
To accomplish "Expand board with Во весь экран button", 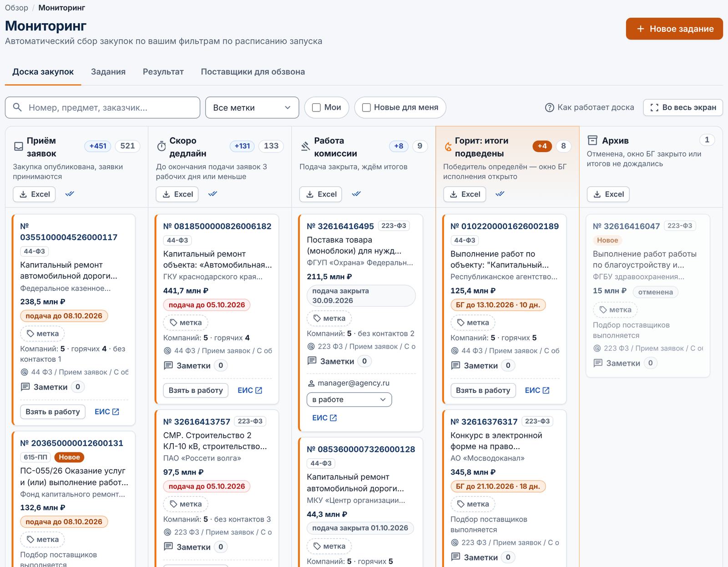I will pos(683,108).
